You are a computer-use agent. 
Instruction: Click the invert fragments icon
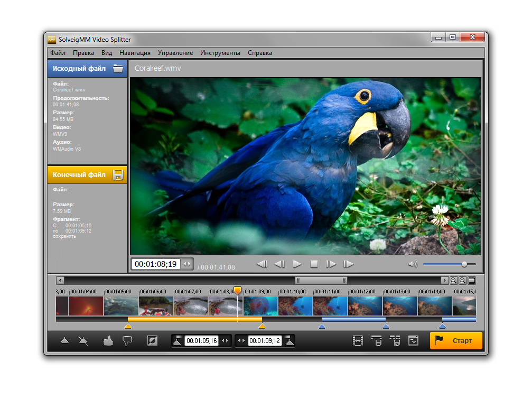[152, 341]
